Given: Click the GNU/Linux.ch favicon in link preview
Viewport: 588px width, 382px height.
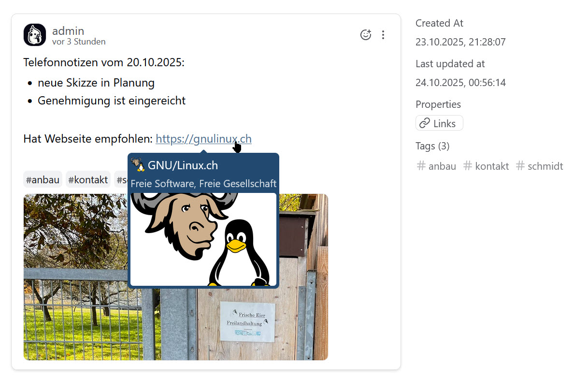Looking at the screenshot, I should 138,165.
